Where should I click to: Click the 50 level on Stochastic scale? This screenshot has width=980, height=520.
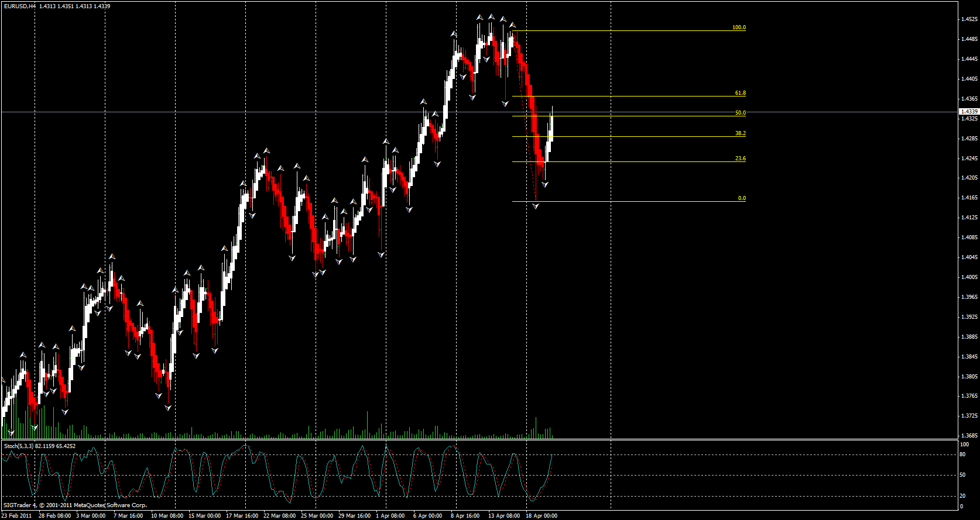(x=963, y=475)
